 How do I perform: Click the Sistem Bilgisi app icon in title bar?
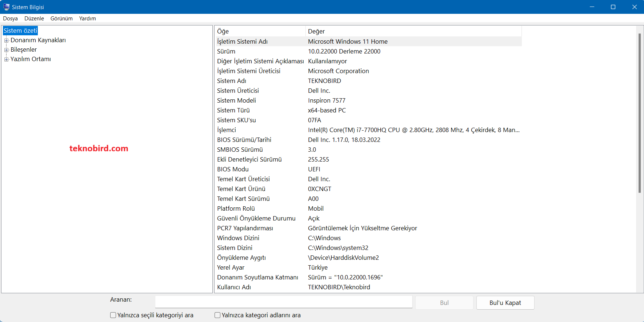click(6, 7)
